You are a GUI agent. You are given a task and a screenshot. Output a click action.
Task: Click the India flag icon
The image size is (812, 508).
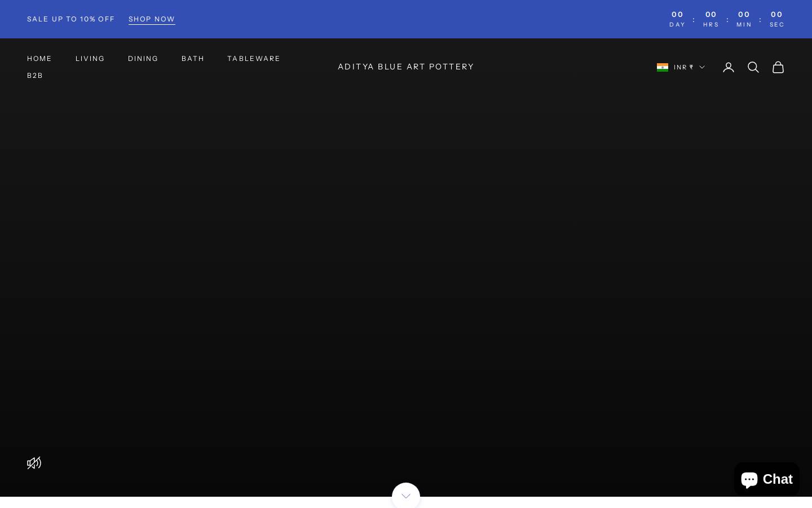click(663, 67)
